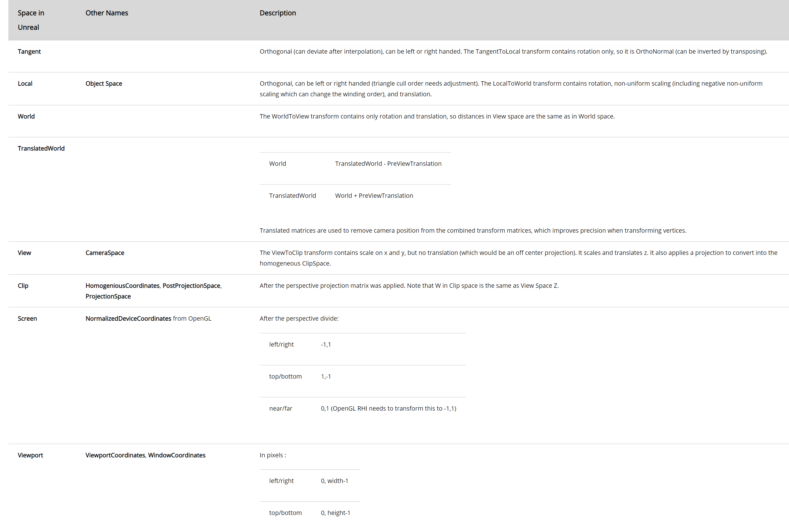Click the Local space name
This screenshot has width=789, height=532.
click(x=25, y=83)
